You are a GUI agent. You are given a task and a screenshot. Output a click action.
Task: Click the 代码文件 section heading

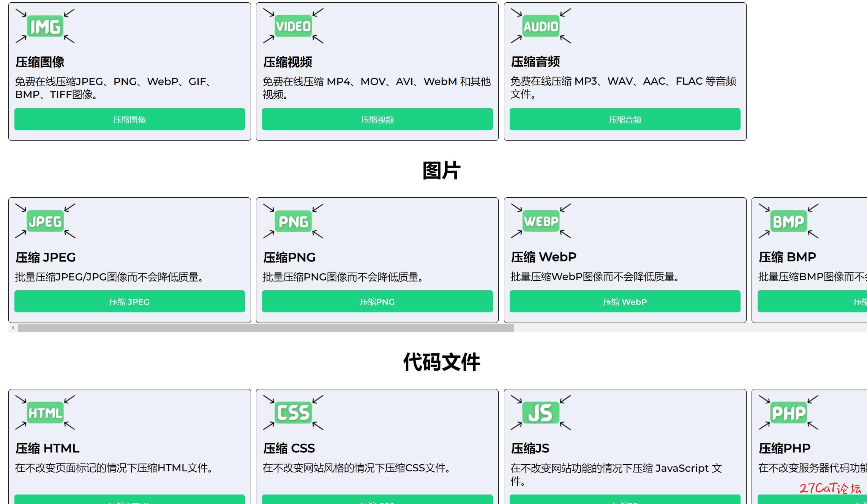[x=441, y=362]
